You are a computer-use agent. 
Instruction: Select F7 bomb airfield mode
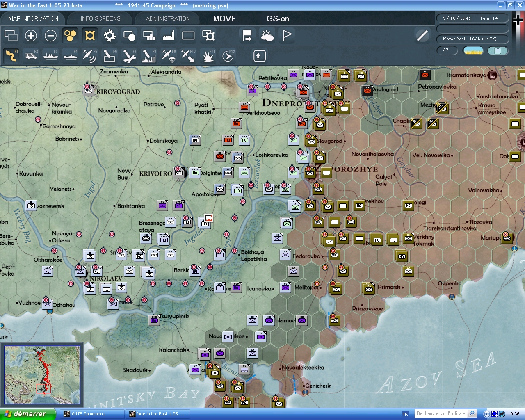[129, 56]
